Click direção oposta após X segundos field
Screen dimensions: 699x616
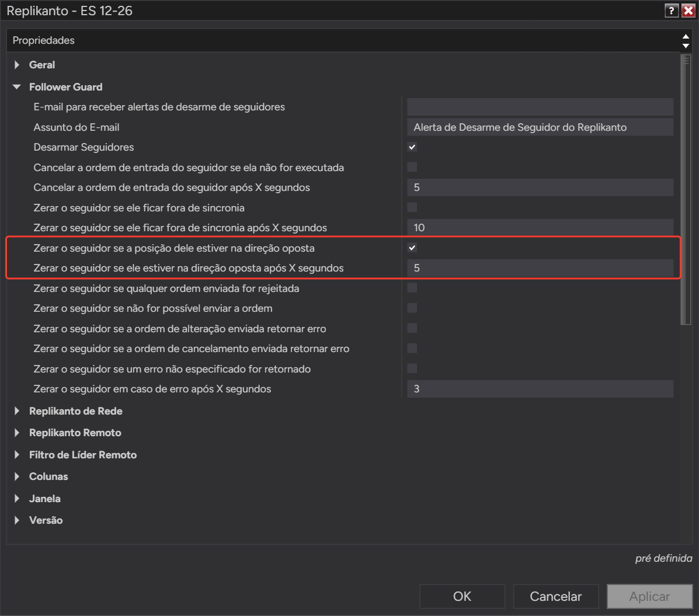pos(540,268)
